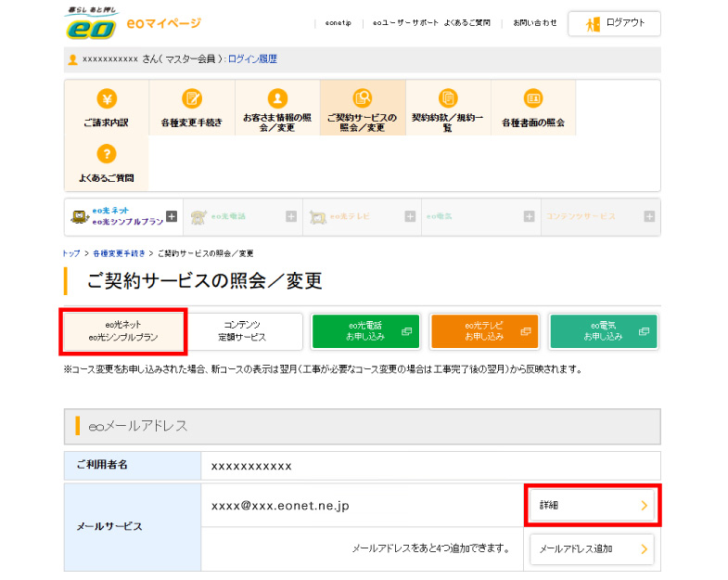The width and height of the screenshot is (728, 580).
Task: Expand the eo光テレビ plus box
Action: (410, 216)
